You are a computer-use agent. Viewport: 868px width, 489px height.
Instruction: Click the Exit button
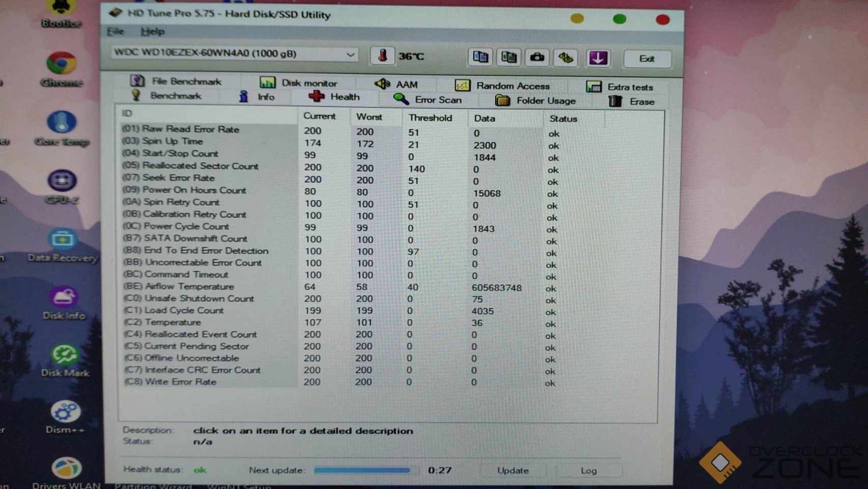coord(647,59)
